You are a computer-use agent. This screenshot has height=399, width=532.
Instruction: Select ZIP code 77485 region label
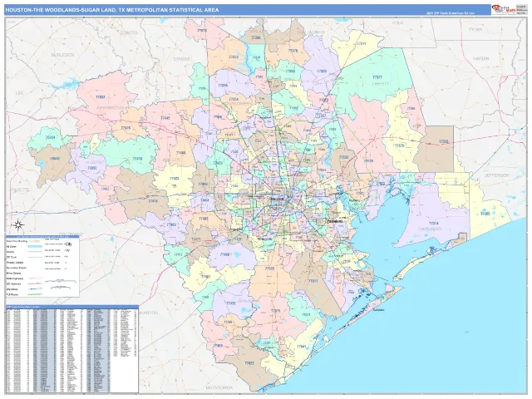(x=171, y=224)
